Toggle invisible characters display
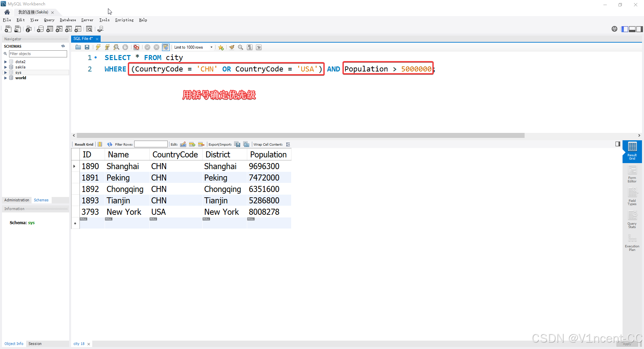 point(250,47)
